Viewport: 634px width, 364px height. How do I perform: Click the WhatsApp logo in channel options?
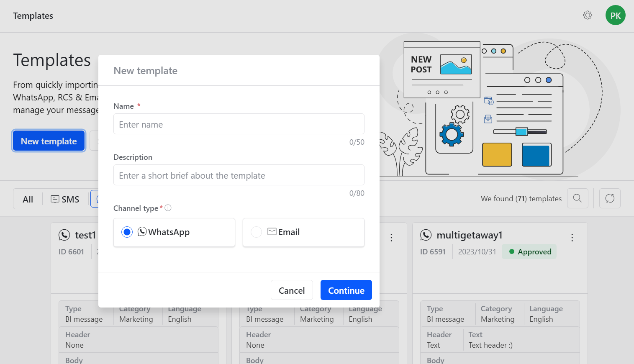point(142,231)
